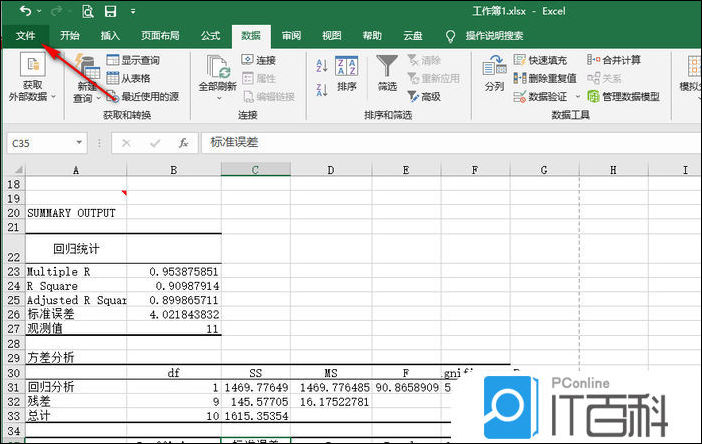Sort descending with the Z-A icon

[x=322, y=90]
